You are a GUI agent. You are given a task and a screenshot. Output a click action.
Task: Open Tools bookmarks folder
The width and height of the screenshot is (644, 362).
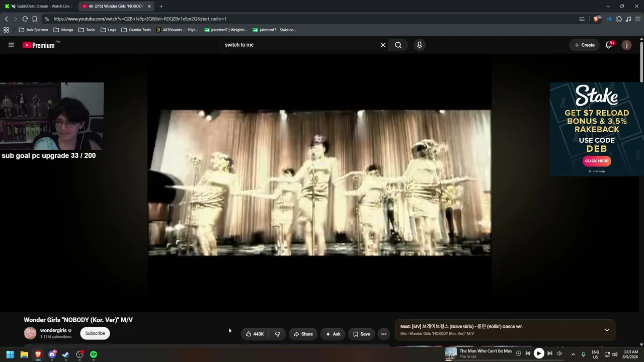coord(87,30)
